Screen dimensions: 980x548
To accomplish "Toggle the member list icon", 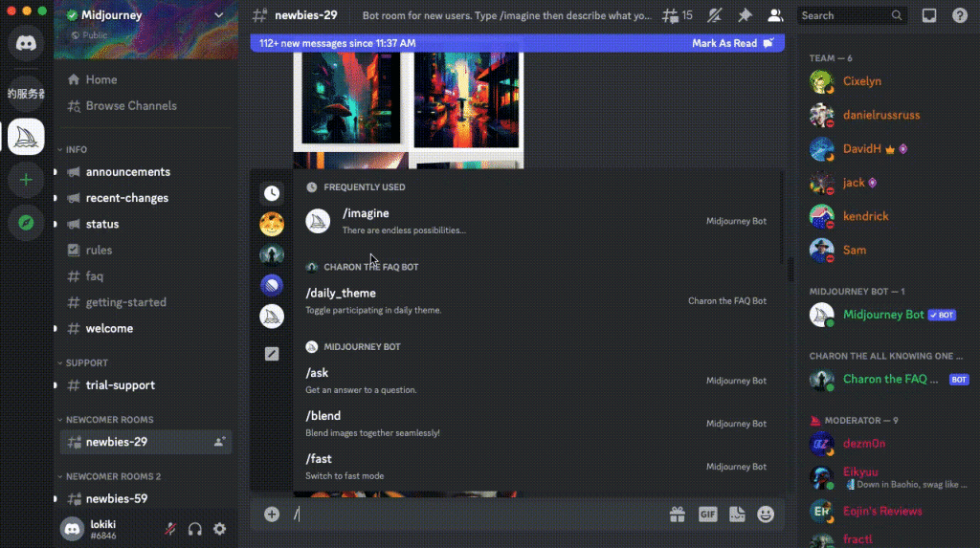I will pyautogui.click(x=775, y=15).
